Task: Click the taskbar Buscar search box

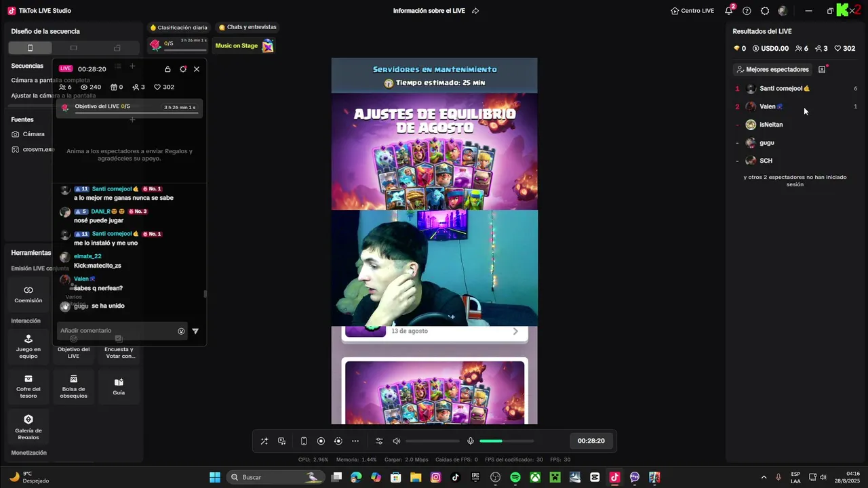Action: (274, 477)
